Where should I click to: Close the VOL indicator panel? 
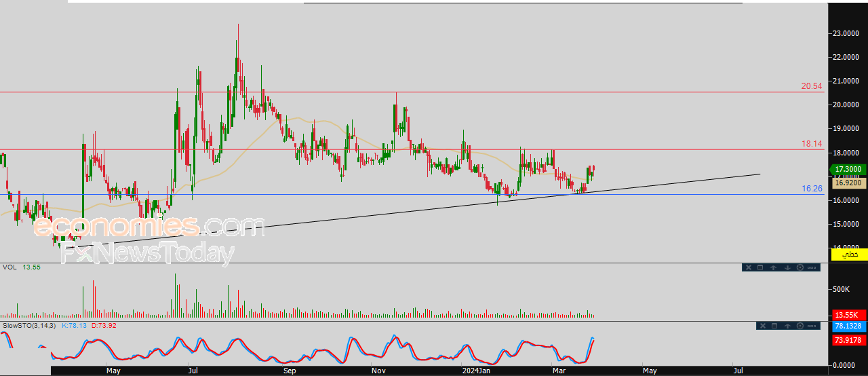tap(749, 267)
